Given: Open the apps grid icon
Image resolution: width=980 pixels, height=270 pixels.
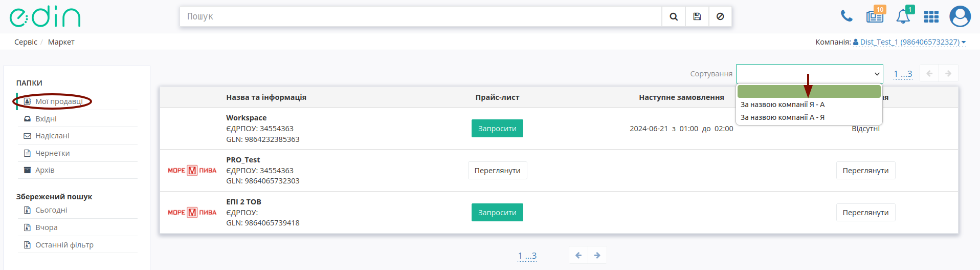Looking at the screenshot, I should (931, 17).
